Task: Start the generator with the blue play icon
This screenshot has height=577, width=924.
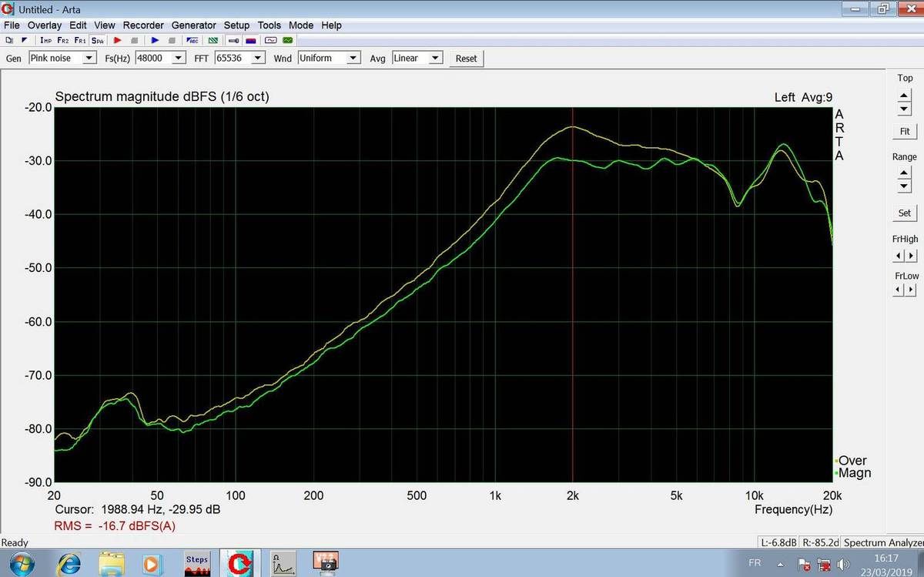Action: pyautogui.click(x=155, y=40)
